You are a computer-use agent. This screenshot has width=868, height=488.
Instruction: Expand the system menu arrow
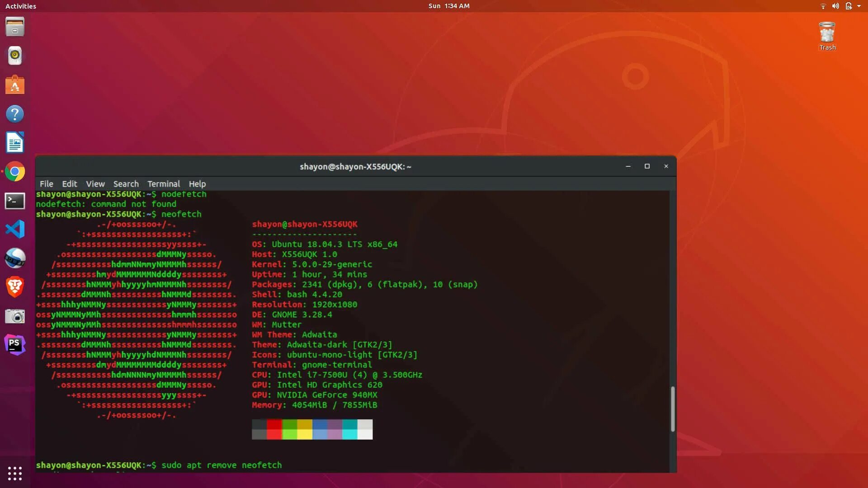click(859, 6)
